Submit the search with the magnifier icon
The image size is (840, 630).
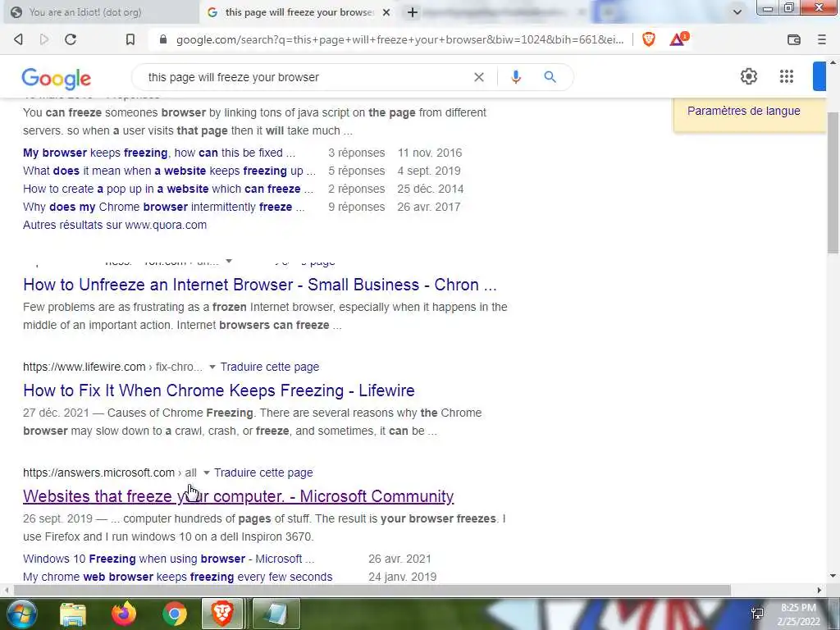tap(550, 77)
